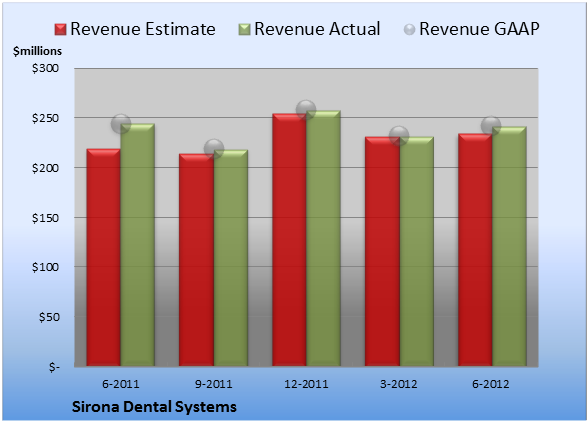Click the GAAP sphere marker above 12-2011

pos(306,110)
